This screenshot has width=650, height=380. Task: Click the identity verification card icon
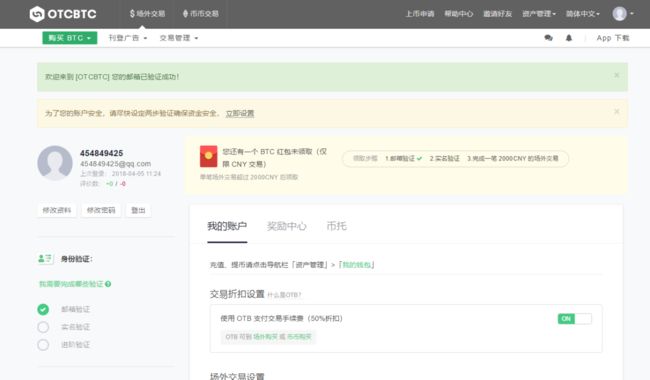(x=45, y=259)
